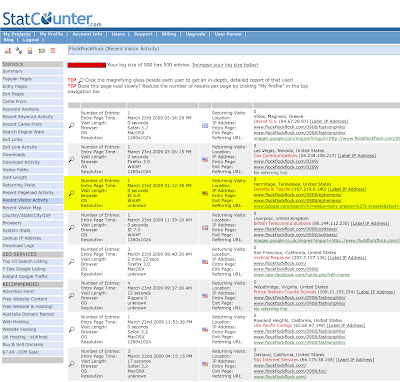Click the email reports envelope icon
The width and height of the screenshot is (400, 382).
[x=42, y=51]
